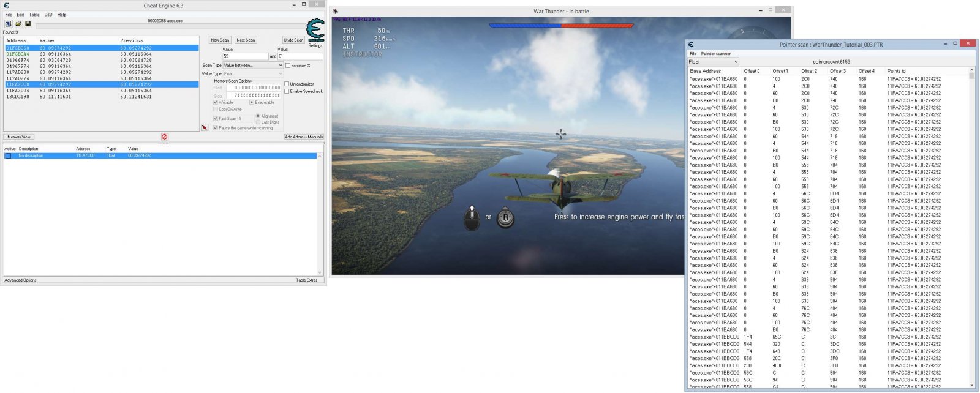Toggle the Executable checkbox
980x393 pixels.
click(252, 102)
